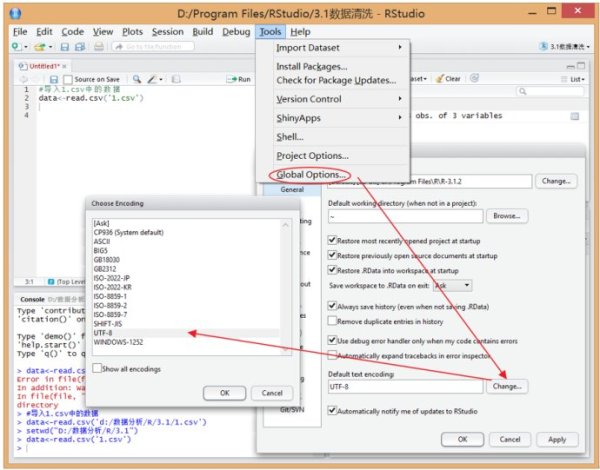Enable Automatically expand tracebacks in error inspector
The width and height of the screenshot is (600, 470).
coord(332,355)
